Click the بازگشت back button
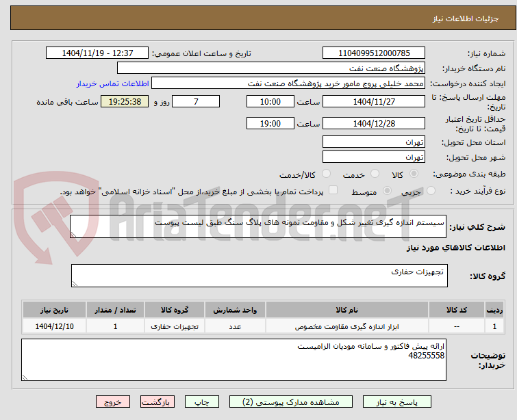This screenshot has height=420, width=517. [157, 402]
